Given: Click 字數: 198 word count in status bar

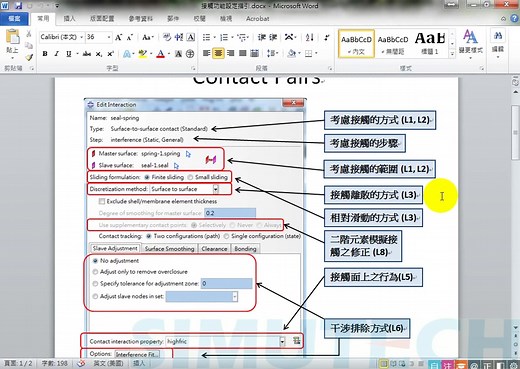Looking at the screenshot, I should pyautogui.click(x=54, y=363).
